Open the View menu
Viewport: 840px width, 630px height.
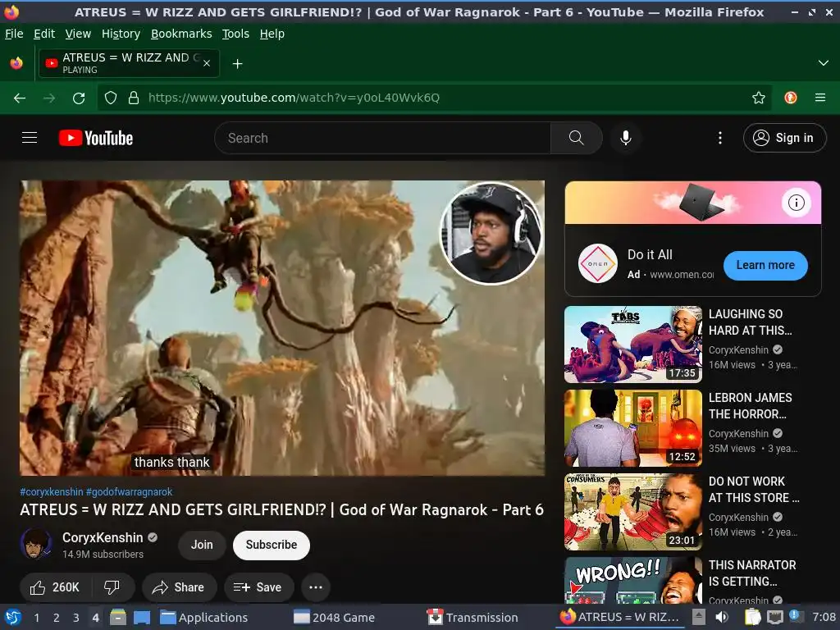point(78,34)
